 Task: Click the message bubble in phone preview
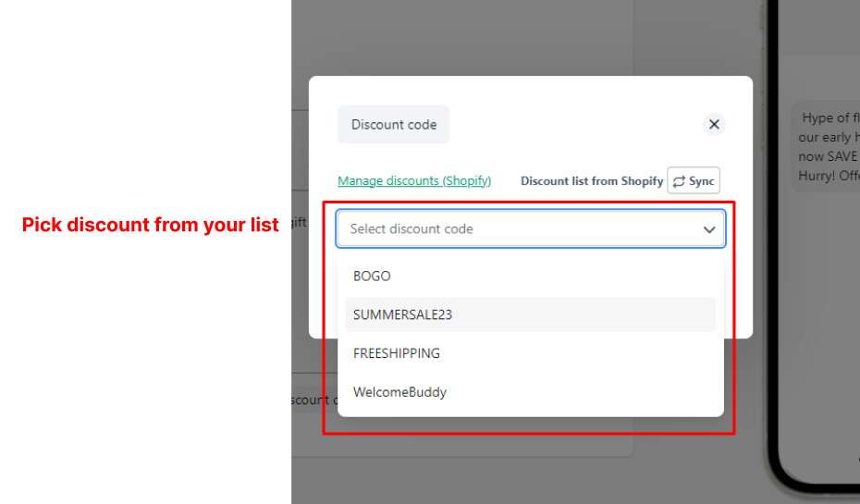pos(826,146)
